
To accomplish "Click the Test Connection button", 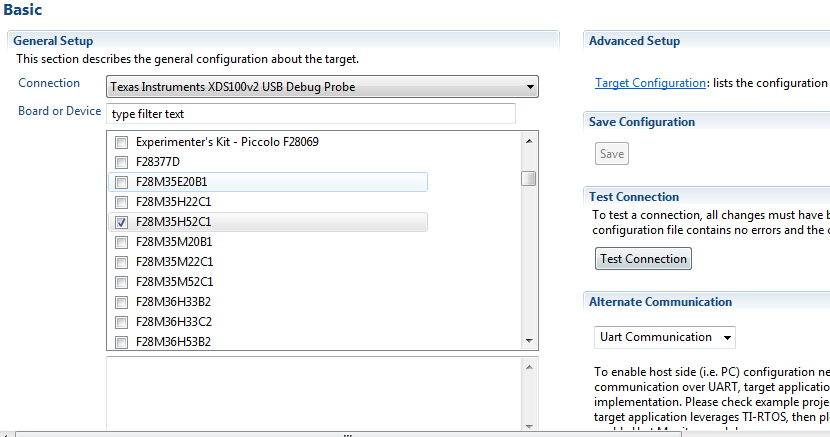I will point(643,258).
